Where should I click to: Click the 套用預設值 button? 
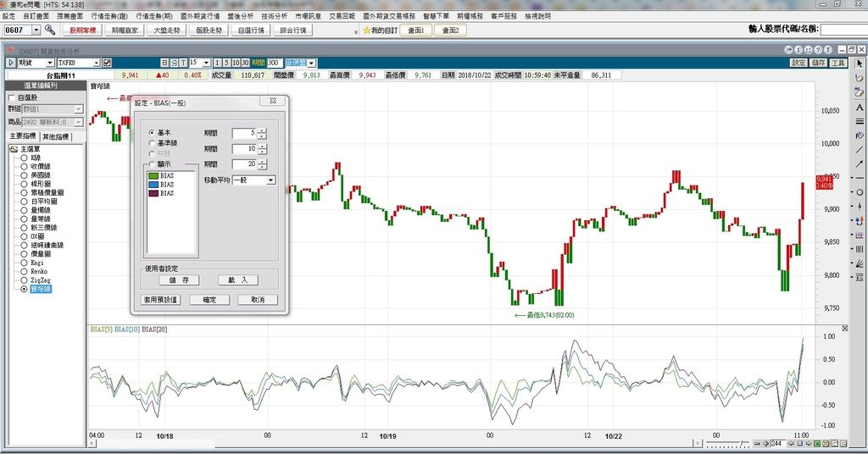160,300
